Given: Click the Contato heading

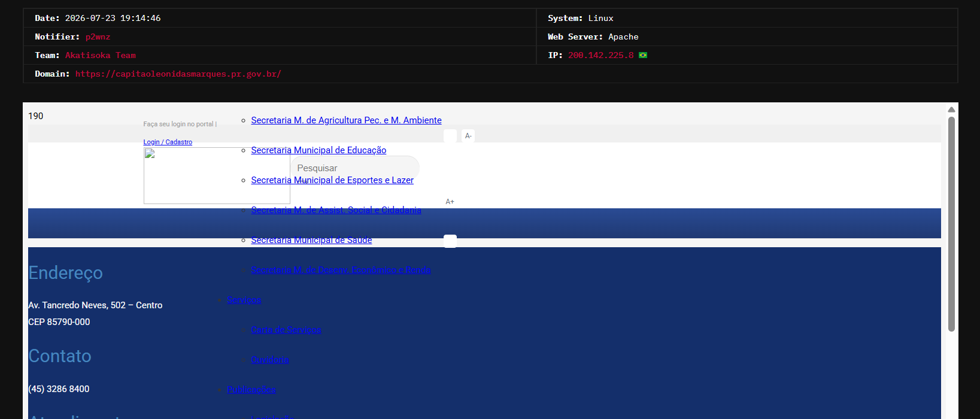Looking at the screenshot, I should click(x=60, y=356).
